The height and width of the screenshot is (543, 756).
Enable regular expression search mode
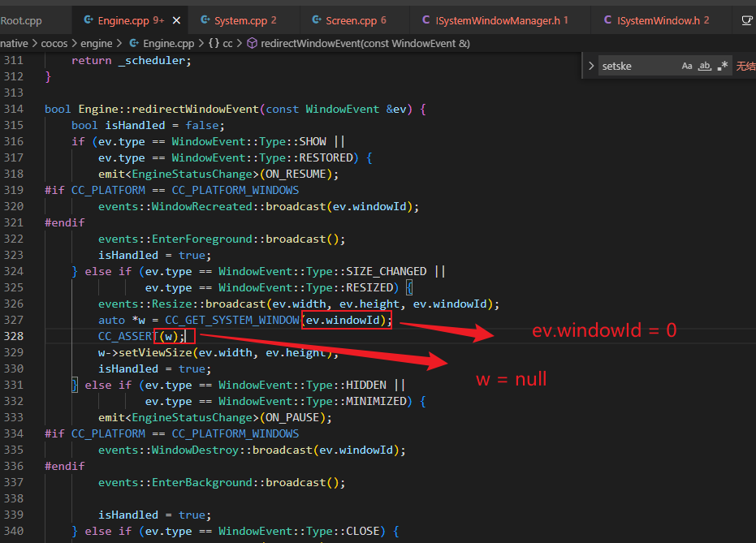click(722, 65)
